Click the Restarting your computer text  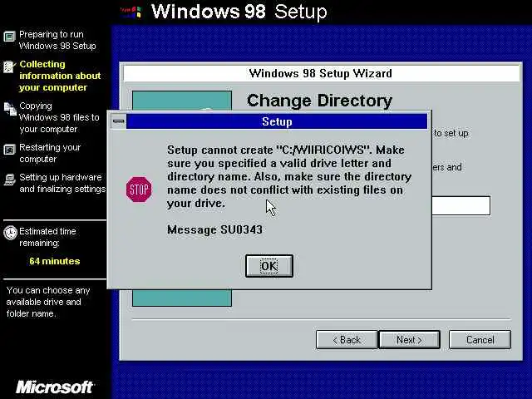coord(50,153)
